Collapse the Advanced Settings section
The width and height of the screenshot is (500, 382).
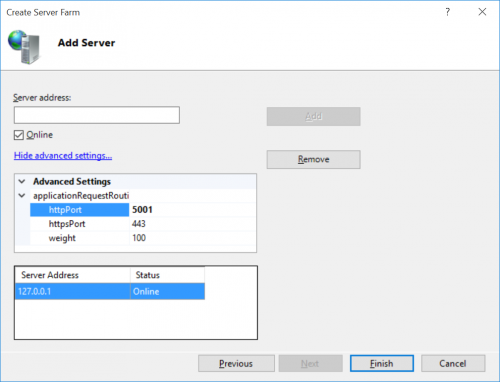(x=22, y=182)
